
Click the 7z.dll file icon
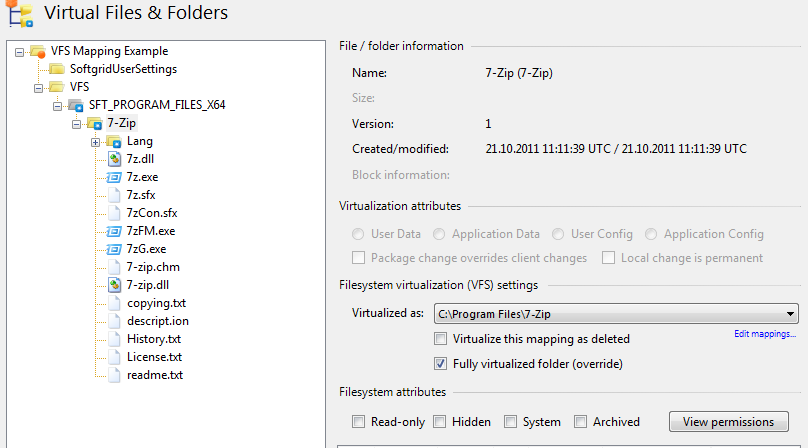pos(114,159)
